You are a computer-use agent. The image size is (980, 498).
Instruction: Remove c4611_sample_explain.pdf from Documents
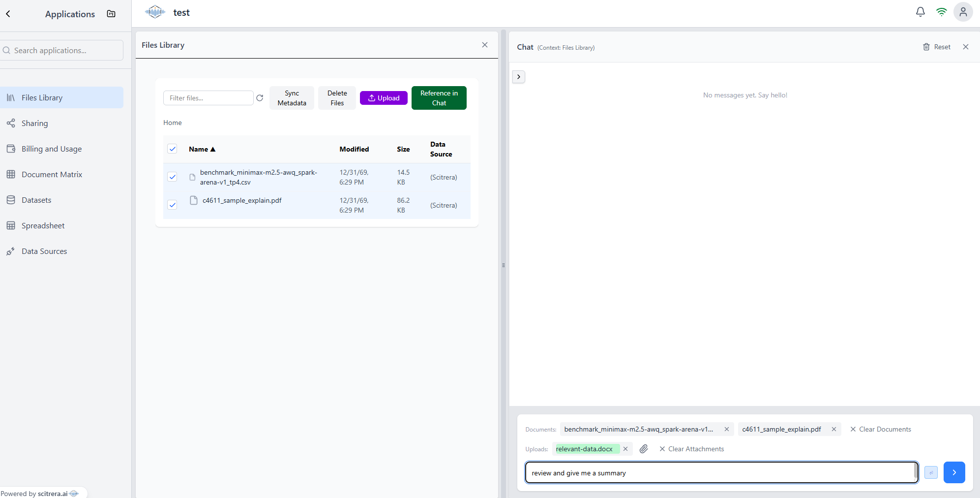(x=834, y=429)
